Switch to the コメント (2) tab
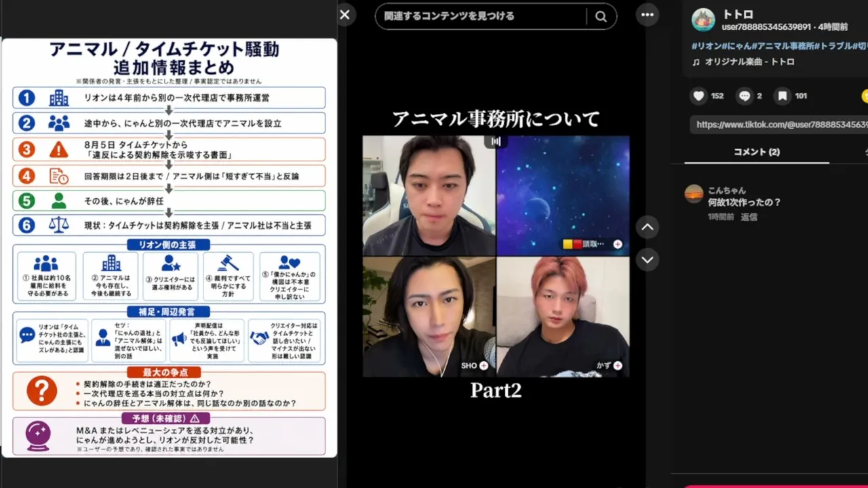The image size is (868, 488). tap(757, 152)
